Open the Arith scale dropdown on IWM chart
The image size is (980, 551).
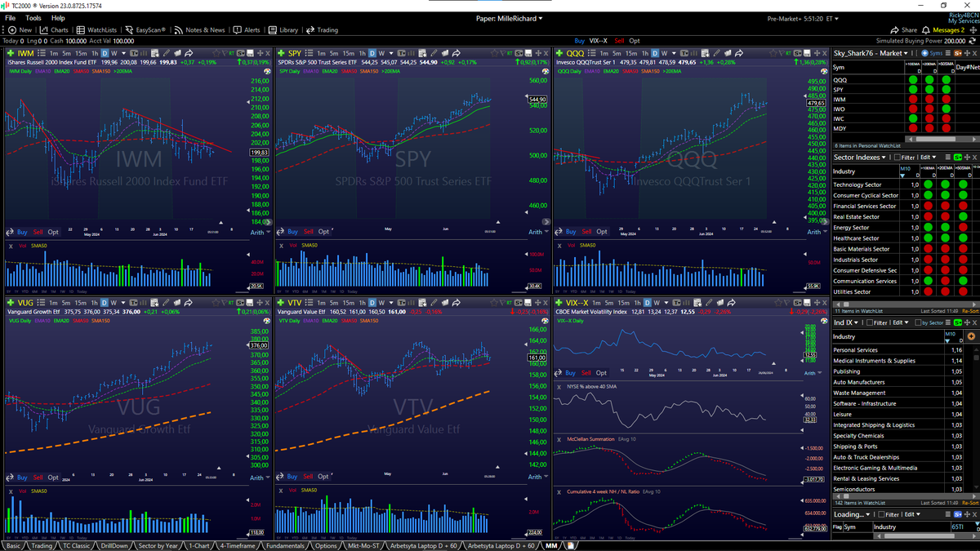click(x=262, y=232)
